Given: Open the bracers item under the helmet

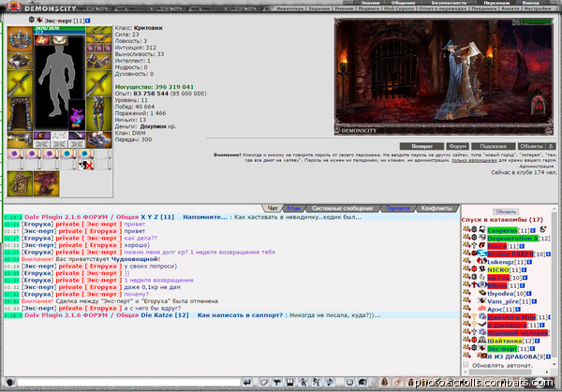Looking at the screenshot, I should (x=20, y=61).
